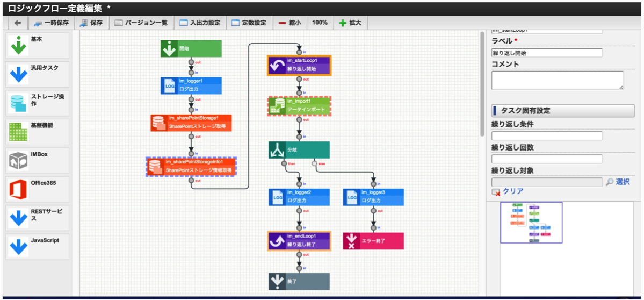
Task: Open the JavaScript palette category
Action: tap(38, 247)
